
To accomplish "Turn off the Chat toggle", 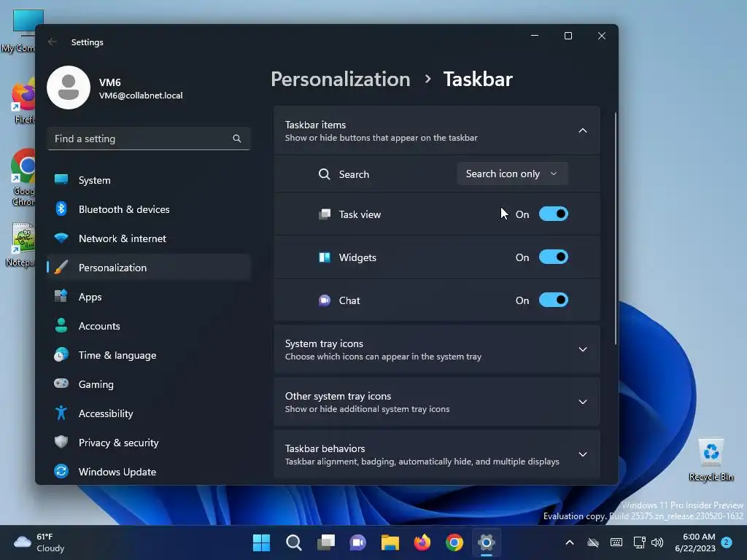I will point(554,300).
